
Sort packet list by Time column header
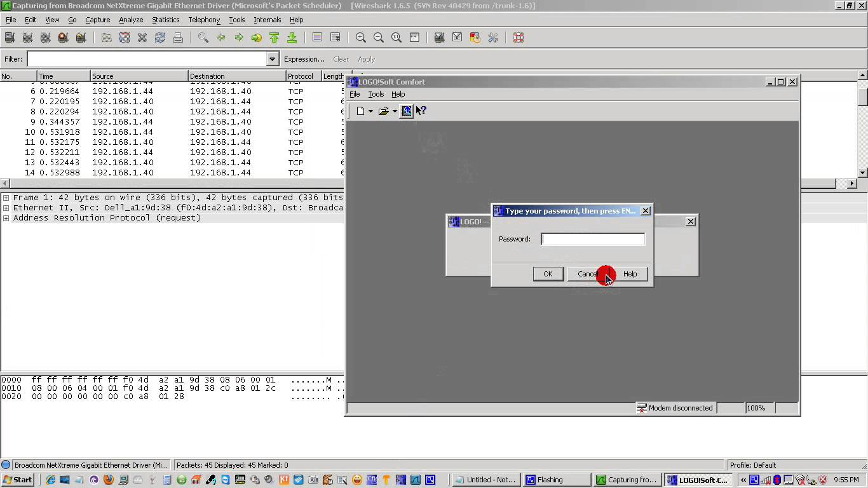tap(64, 76)
